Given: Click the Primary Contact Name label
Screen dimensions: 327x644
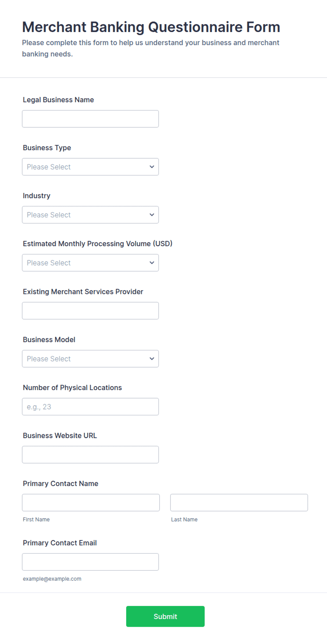Looking at the screenshot, I should tap(60, 484).
